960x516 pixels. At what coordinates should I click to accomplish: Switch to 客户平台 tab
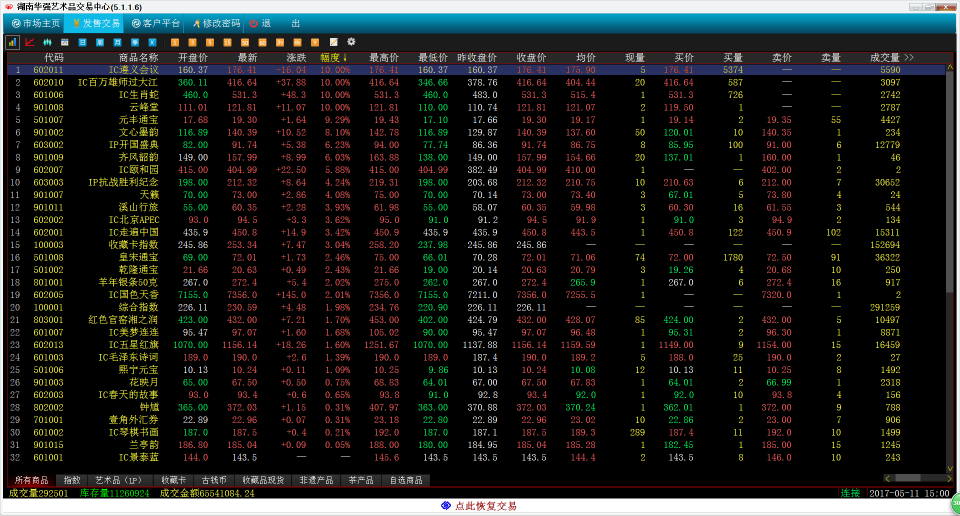(x=155, y=22)
